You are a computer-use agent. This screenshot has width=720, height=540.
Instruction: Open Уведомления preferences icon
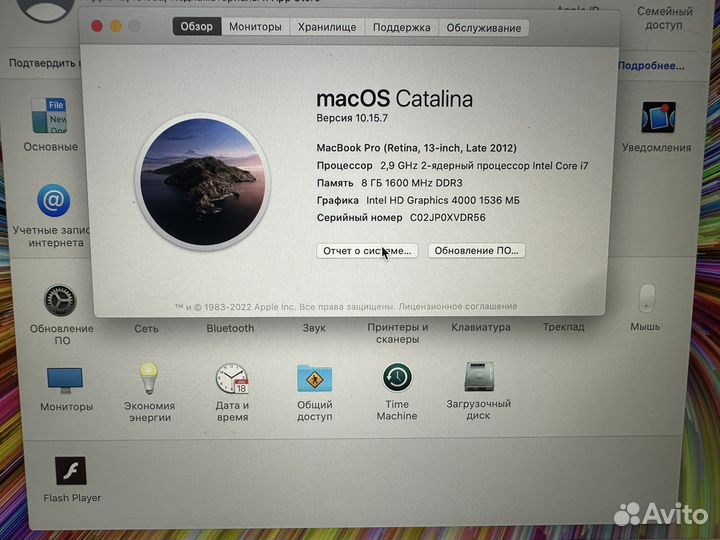658,117
